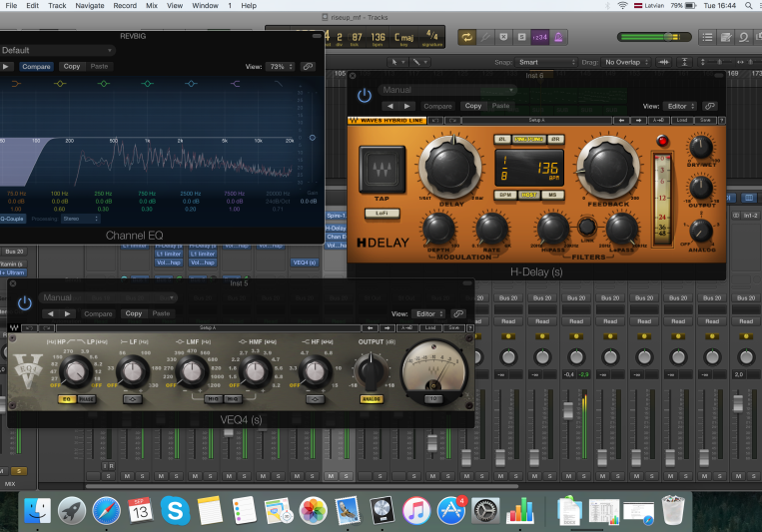762x532 pixels.
Task: Open the Drag No Overlap dropdown
Action: point(626,62)
